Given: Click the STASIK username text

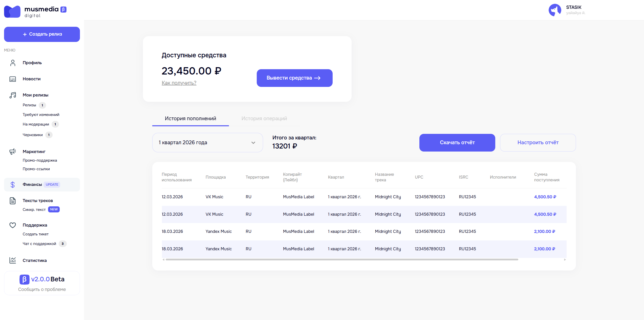Looking at the screenshot, I should coord(574,7).
